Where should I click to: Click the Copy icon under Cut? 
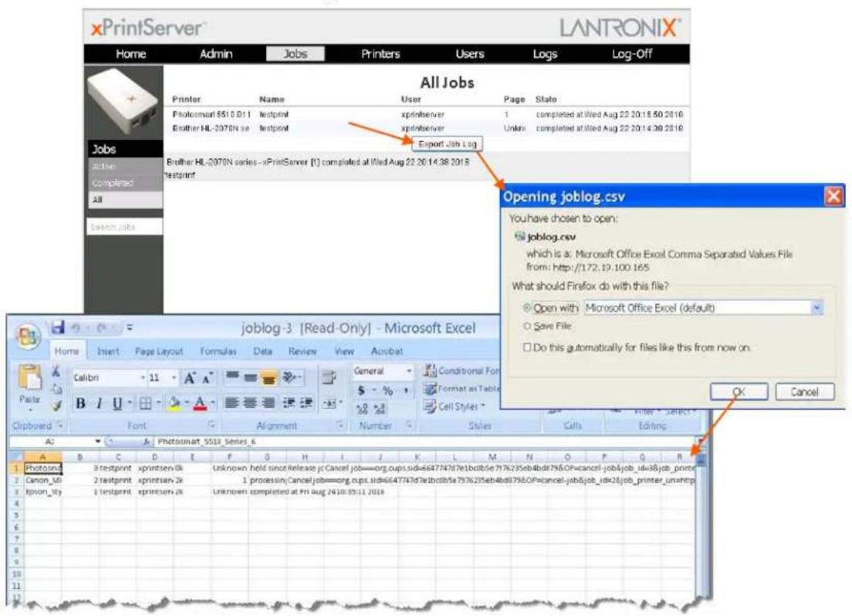[x=56, y=389]
